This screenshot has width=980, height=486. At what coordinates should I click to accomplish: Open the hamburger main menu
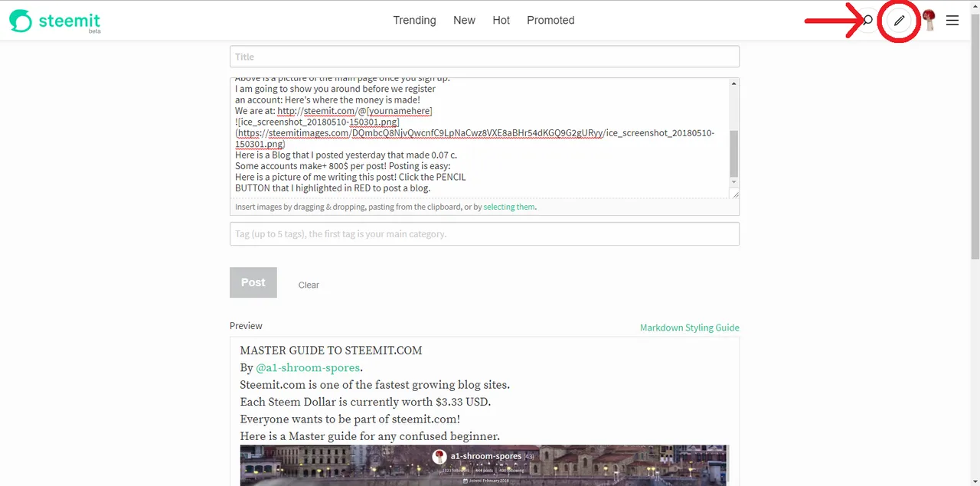tap(952, 21)
